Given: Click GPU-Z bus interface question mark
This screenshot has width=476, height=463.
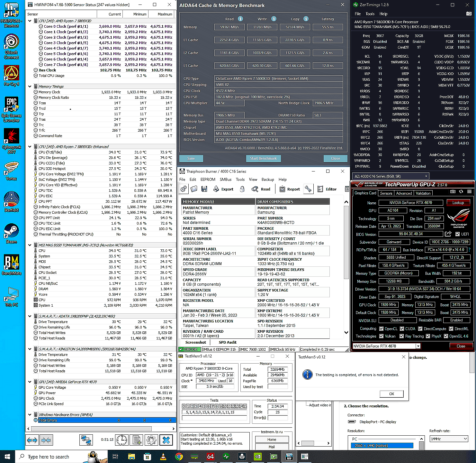Looking at the screenshot, I should 469,250.
